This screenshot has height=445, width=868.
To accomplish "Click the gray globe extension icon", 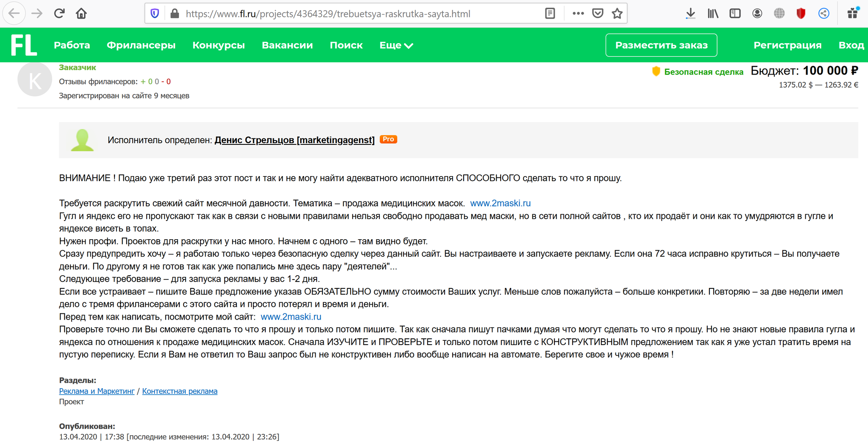I will click(779, 14).
